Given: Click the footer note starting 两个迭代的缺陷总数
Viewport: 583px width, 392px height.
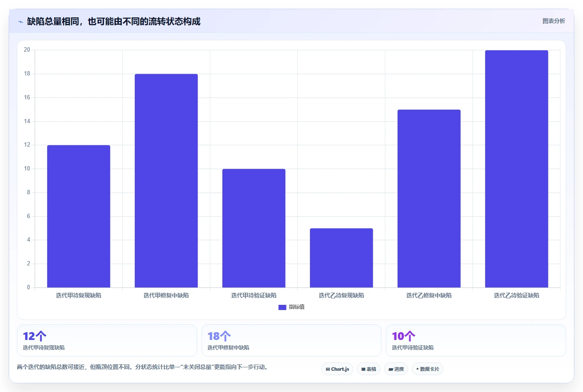Looking at the screenshot, I should tap(143, 367).
